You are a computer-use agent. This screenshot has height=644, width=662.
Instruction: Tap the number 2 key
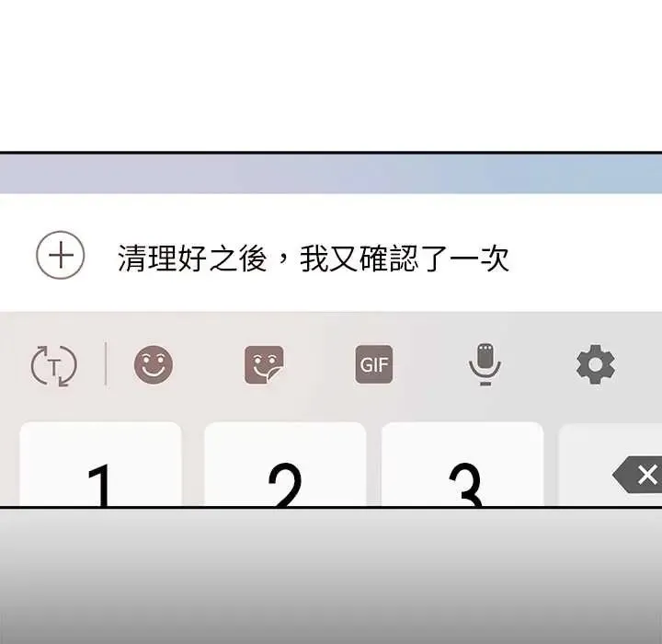click(x=285, y=464)
